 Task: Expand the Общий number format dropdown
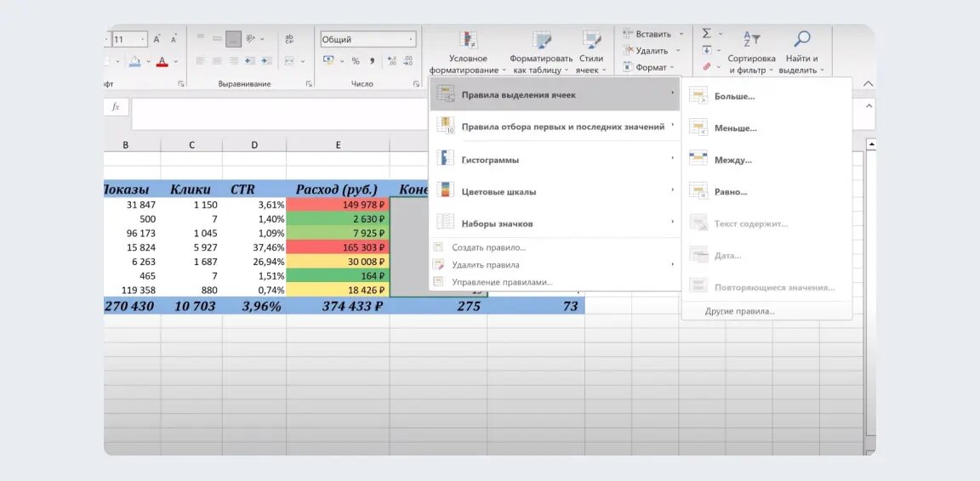tap(411, 39)
